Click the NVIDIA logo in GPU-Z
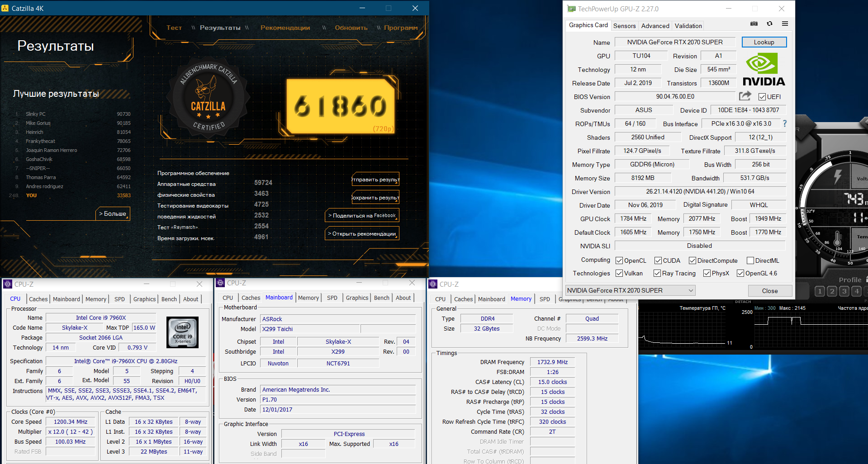 click(764, 69)
